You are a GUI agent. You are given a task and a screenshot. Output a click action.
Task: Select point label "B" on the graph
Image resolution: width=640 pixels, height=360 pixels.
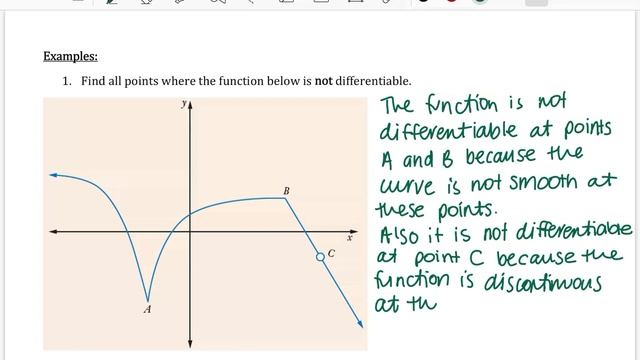coord(286,191)
